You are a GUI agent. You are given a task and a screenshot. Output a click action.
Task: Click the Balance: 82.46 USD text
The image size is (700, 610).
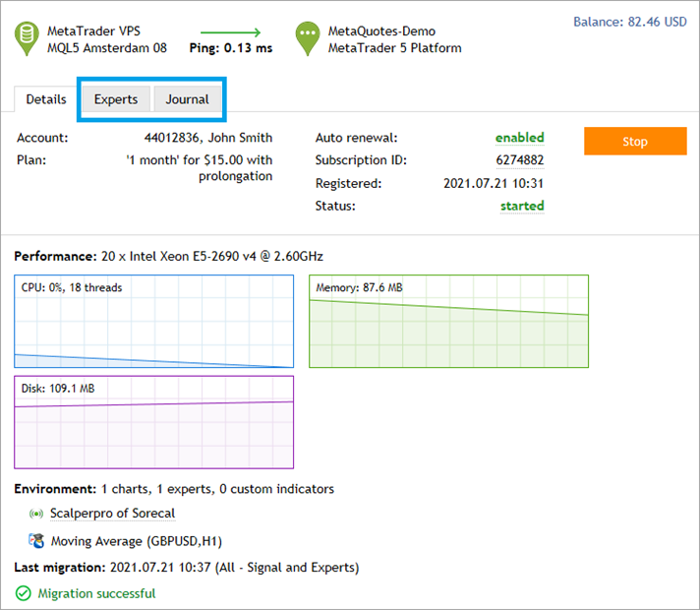point(630,22)
